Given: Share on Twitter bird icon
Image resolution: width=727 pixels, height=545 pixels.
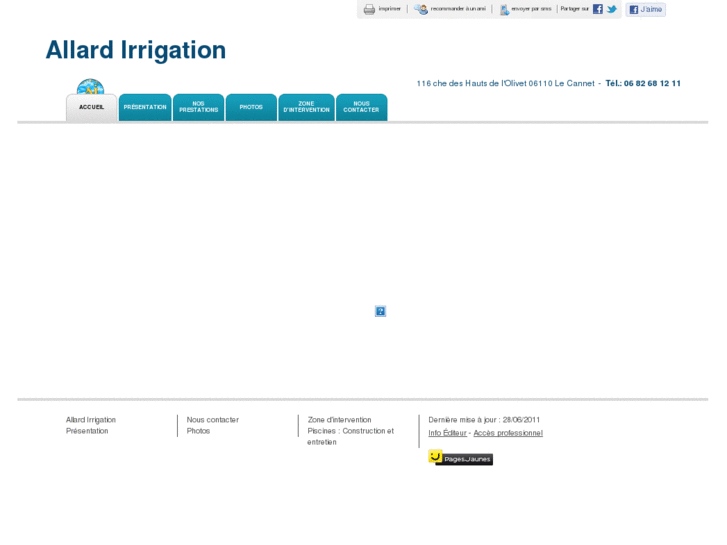Looking at the screenshot, I should pos(612,9).
